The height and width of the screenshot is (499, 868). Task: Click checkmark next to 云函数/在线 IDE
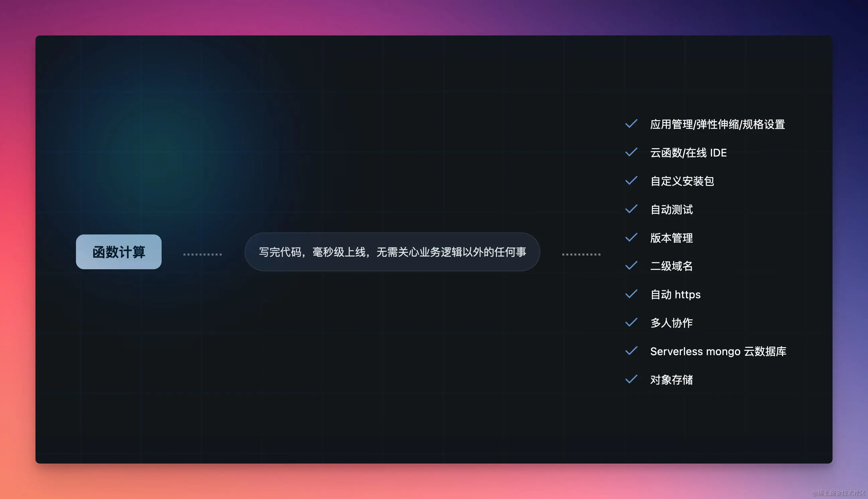pyautogui.click(x=631, y=152)
